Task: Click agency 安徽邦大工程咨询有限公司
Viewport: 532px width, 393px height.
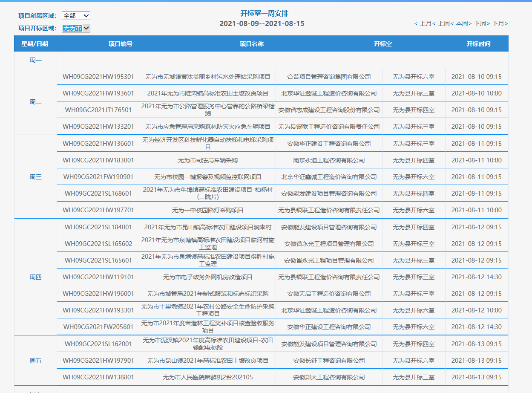Action: click(329, 377)
